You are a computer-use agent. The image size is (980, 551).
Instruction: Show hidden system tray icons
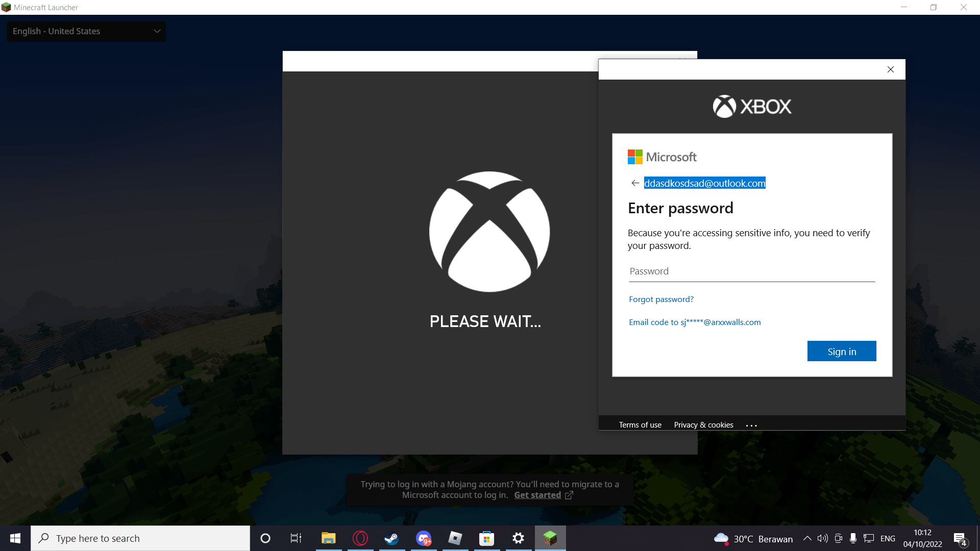tap(807, 538)
